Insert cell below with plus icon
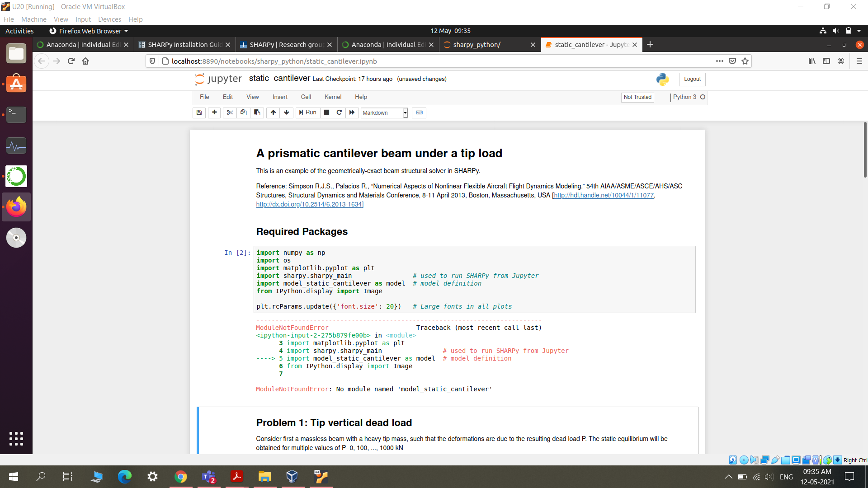Viewport: 868px width, 488px height. (x=214, y=113)
